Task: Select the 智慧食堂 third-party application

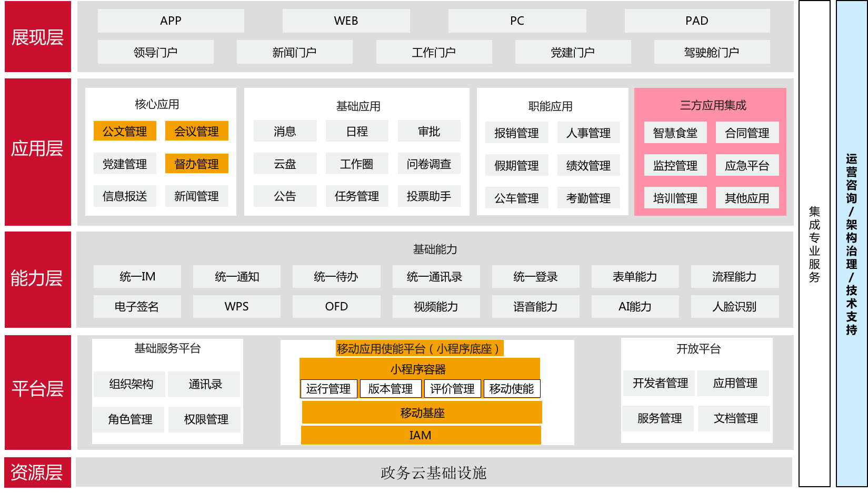Action: [675, 132]
